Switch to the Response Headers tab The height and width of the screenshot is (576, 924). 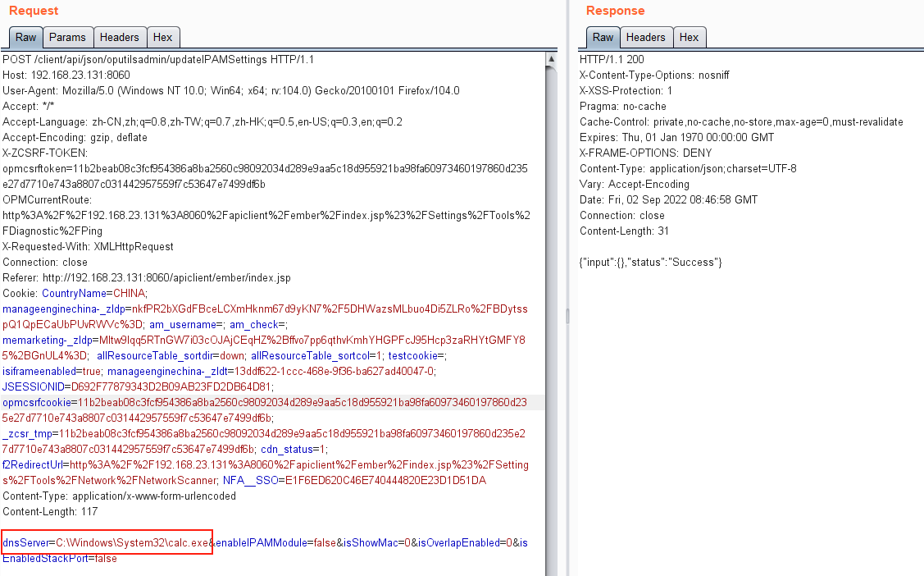click(645, 37)
